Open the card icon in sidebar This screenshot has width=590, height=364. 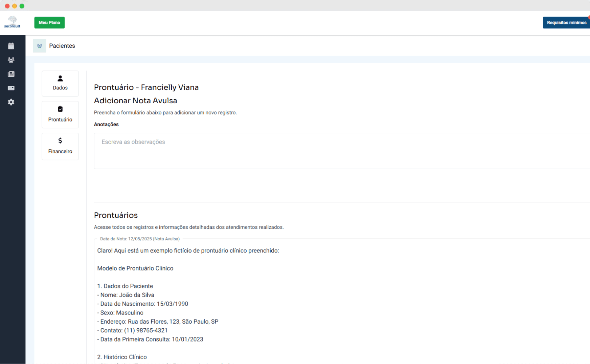click(x=11, y=88)
